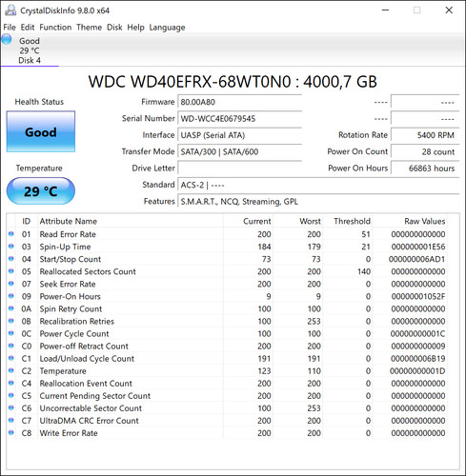Screen dimensions: 466x476
Task: Click the status dot beside Temperature attribute
Action: 11,370
